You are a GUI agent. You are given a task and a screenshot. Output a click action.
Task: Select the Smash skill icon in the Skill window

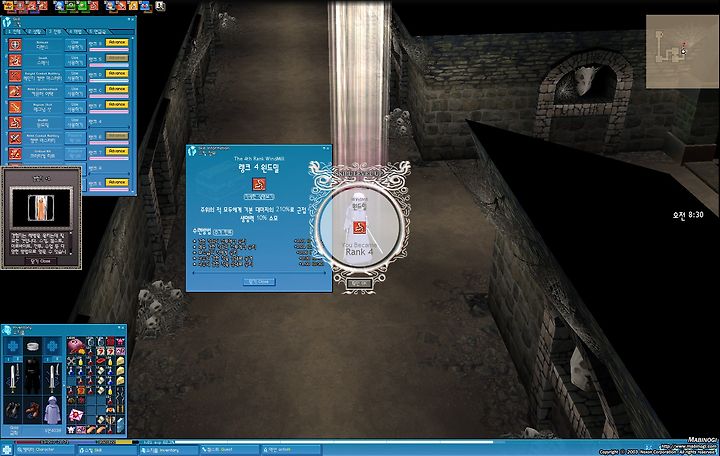click(15, 61)
